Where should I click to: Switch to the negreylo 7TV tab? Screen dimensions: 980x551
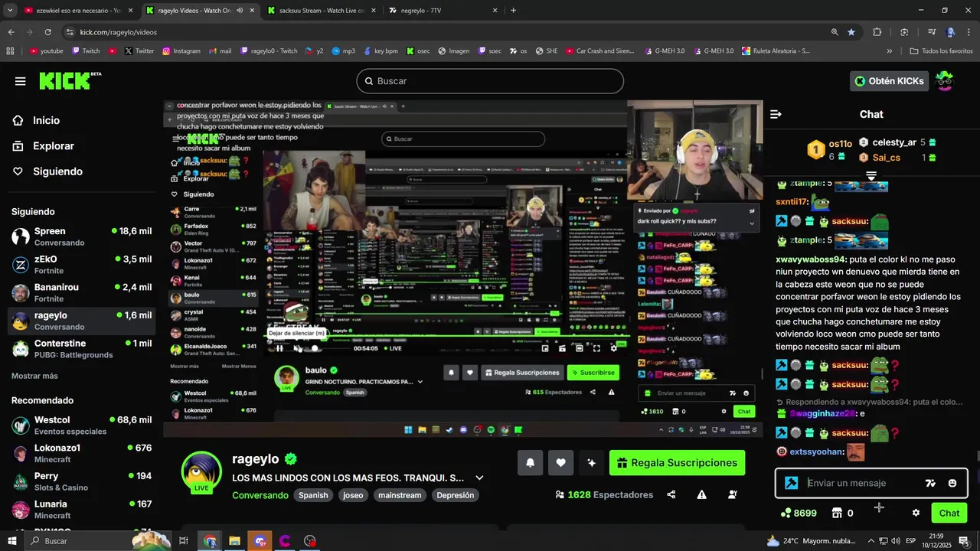443,11
